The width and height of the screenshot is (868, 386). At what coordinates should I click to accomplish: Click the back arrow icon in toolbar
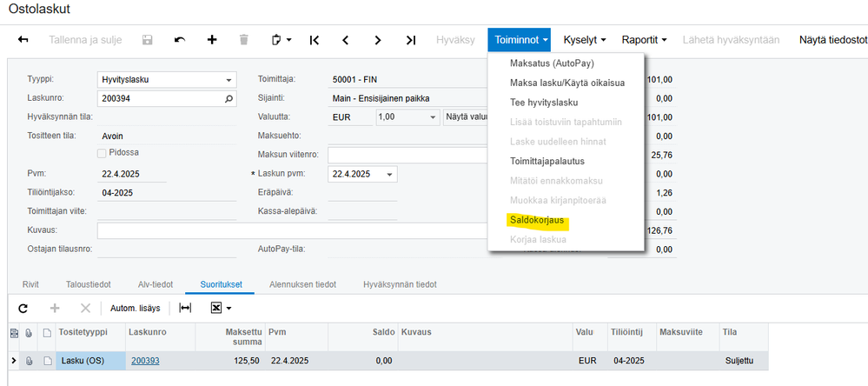23,40
